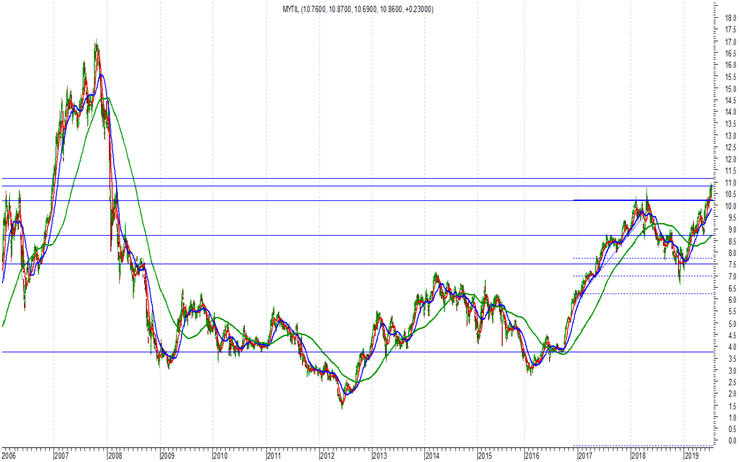
Task: Click the 10.5 price axis label
Action: click(x=731, y=194)
